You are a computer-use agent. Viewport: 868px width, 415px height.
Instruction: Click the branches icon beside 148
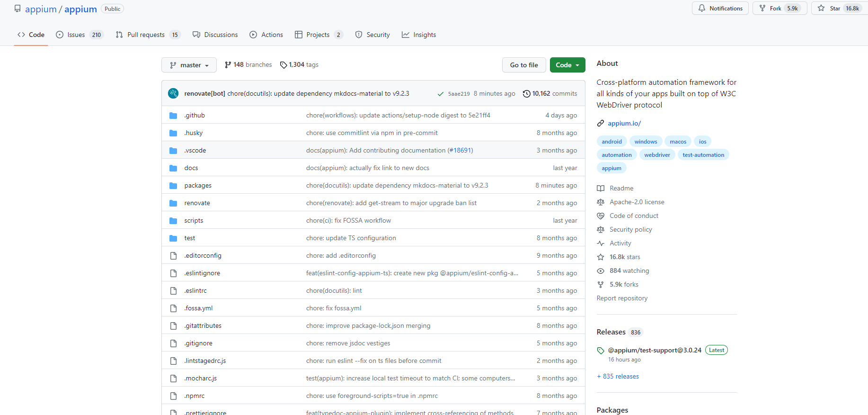[x=228, y=65]
